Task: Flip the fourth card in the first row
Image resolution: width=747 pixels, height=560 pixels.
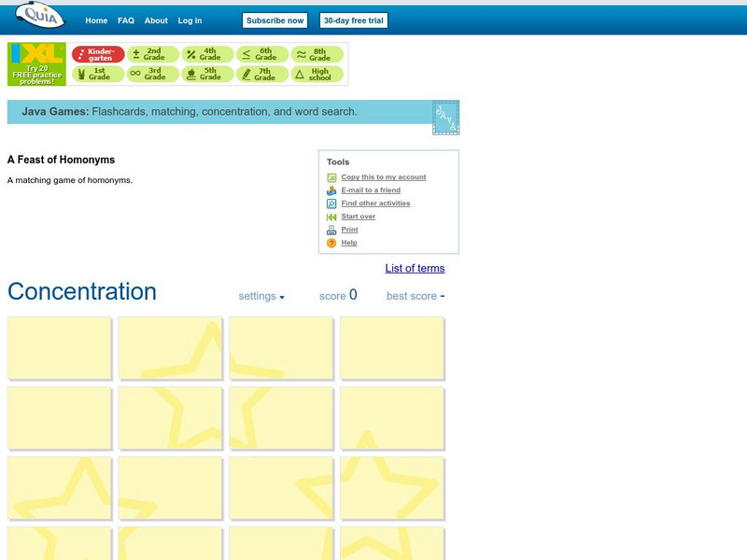Action: (392, 348)
